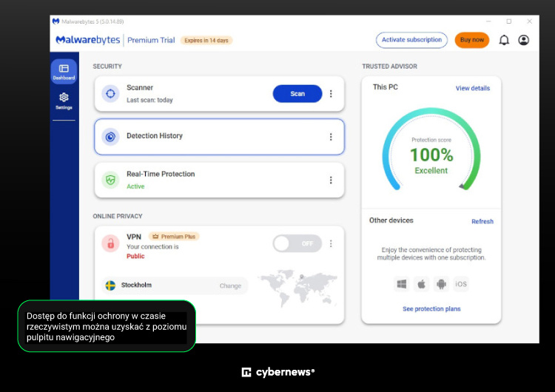This screenshot has height=392, width=555.
Task: Maximize the Malwarebytes window
Action: pos(509,21)
